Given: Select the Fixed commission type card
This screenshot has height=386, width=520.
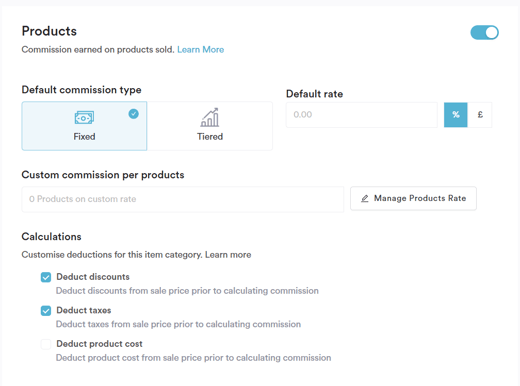Looking at the screenshot, I should 84,126.
